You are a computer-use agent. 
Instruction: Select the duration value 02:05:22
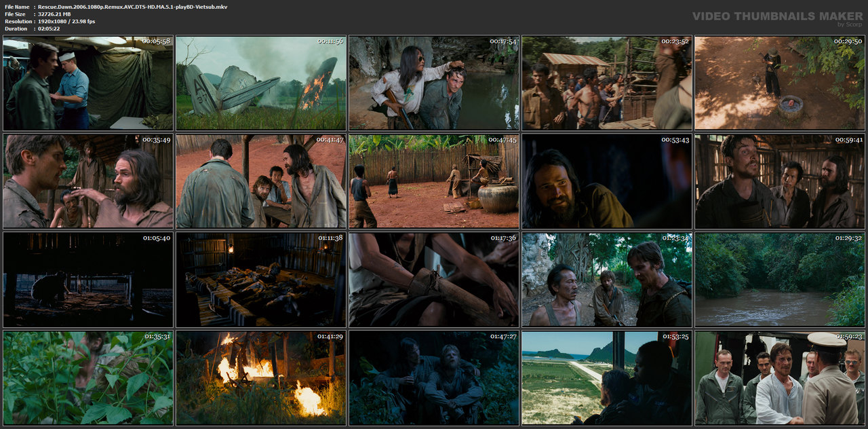point(50,29)
